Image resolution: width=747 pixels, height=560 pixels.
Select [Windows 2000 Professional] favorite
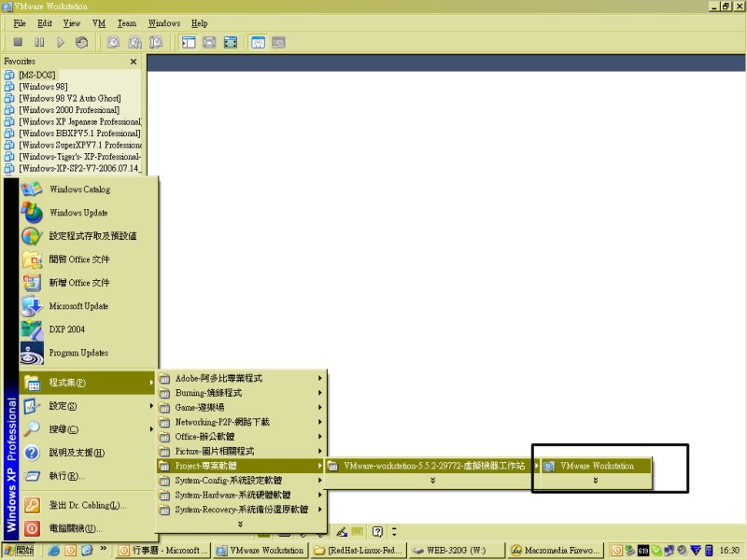coord(69,109)
